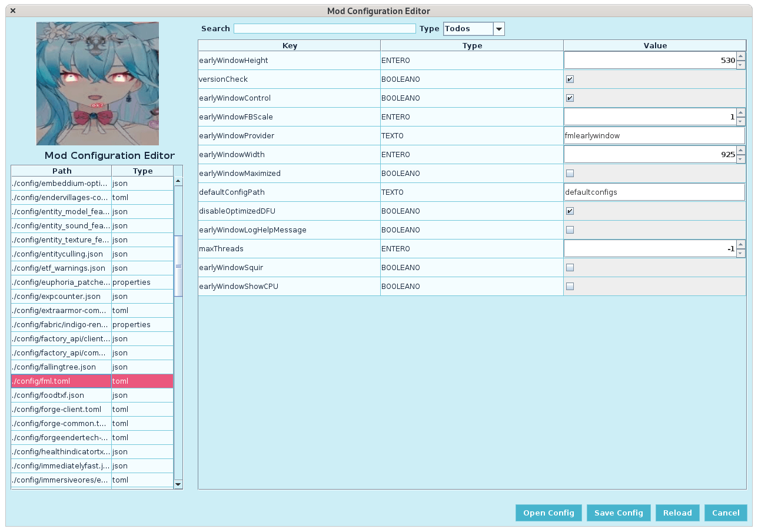Click the anime avatar image
Screen dimensions: 758x532
97,84
